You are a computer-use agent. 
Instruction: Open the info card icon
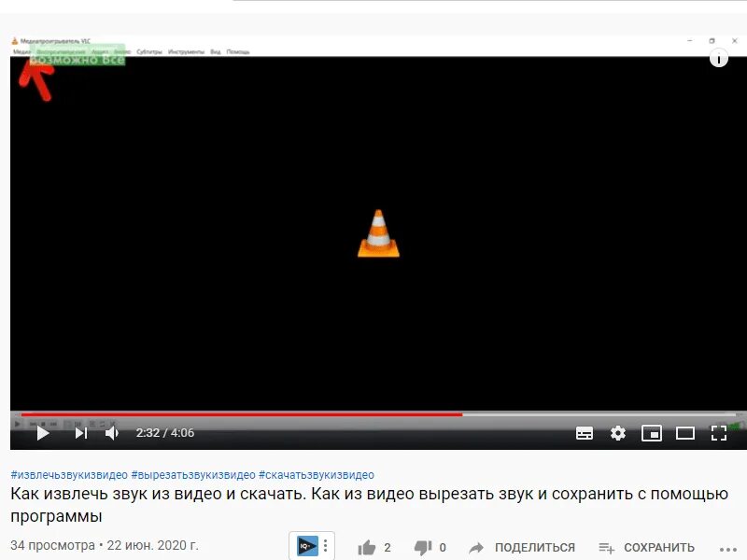tap(719, 59)
